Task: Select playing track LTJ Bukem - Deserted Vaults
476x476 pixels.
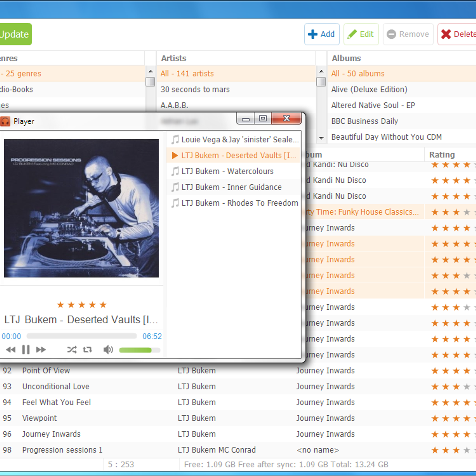Action: point(234,155)
